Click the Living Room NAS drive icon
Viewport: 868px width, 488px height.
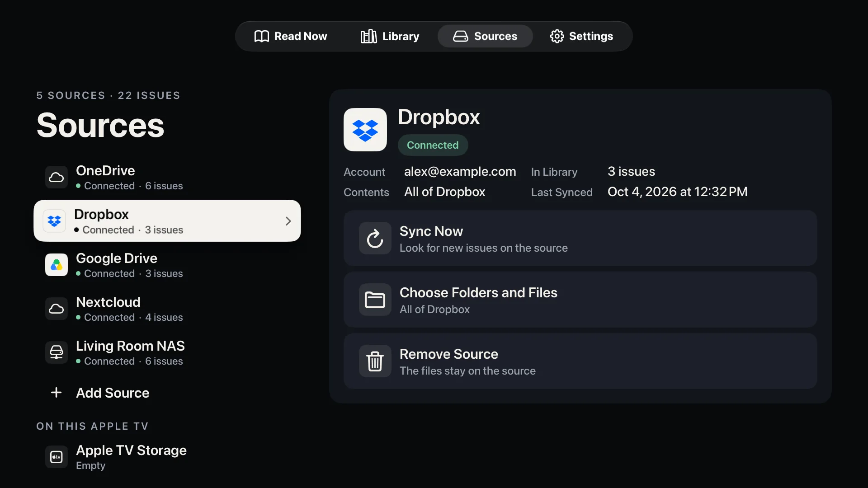57,352
